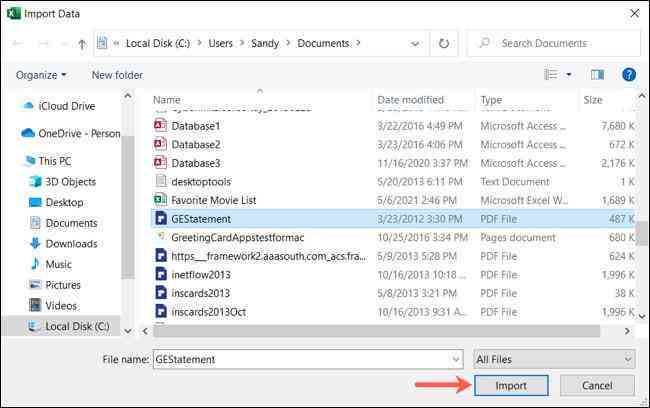Select Sandy in the address path
Image resolution: width=650 pixels, height=408 pixels.
(265, 43)
